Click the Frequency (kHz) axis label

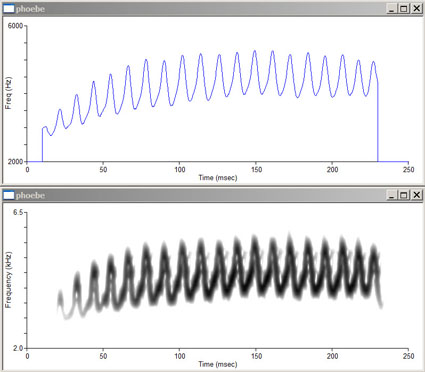coord(9,280)
